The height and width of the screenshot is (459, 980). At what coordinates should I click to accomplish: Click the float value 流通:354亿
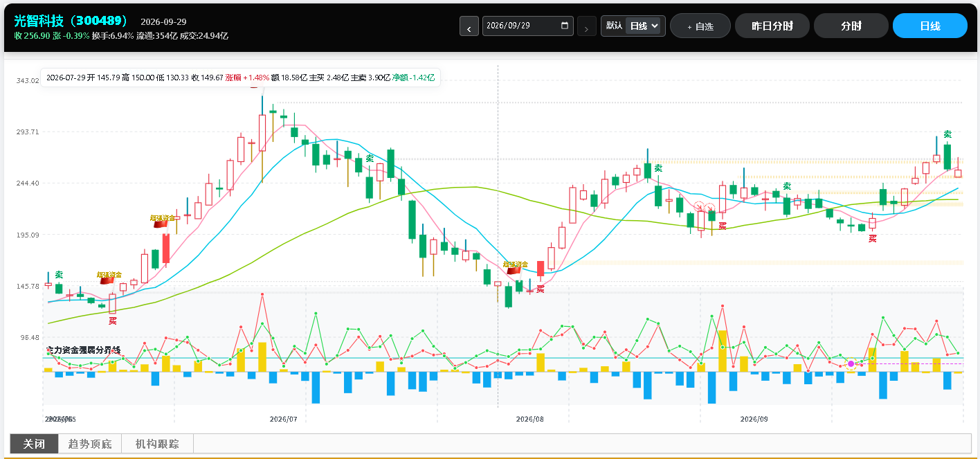click(x=157, y=35)
